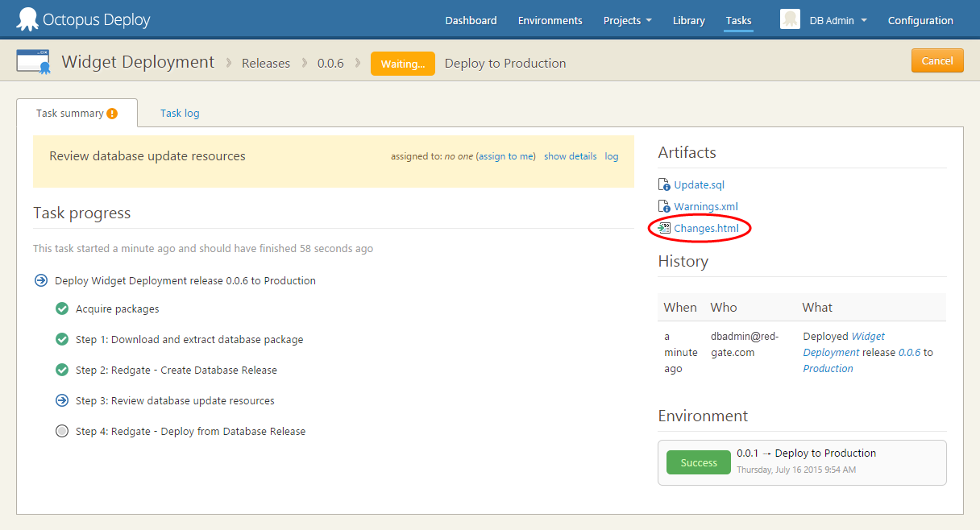Click the green Success environment badge

click(698, 463)
